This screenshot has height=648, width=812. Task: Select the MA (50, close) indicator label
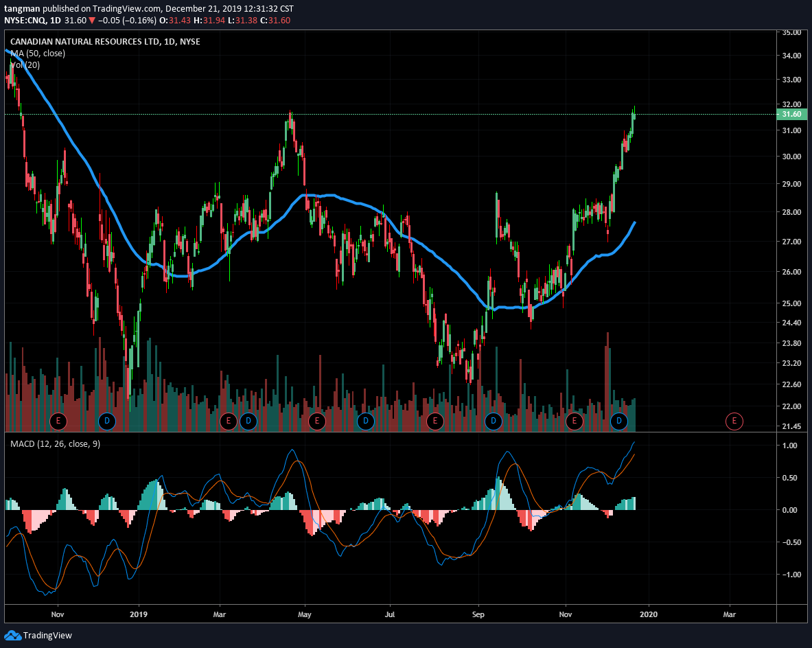coord(38,54)
